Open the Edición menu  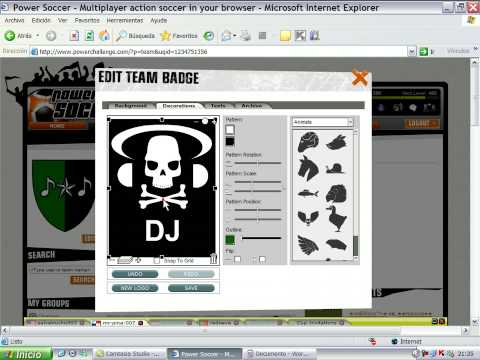(x=41, y=20)
